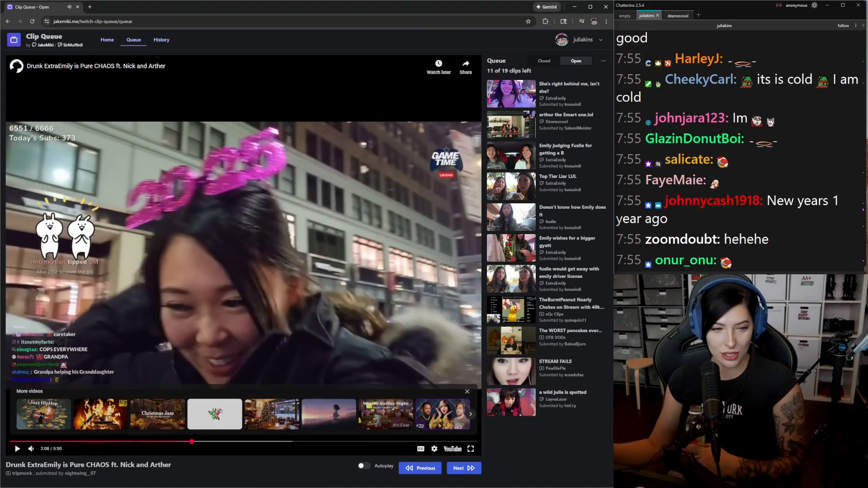The width and height of the screenshot is (868, 488).
Task: Open the video player settings gear
Action: click(434, 448)
